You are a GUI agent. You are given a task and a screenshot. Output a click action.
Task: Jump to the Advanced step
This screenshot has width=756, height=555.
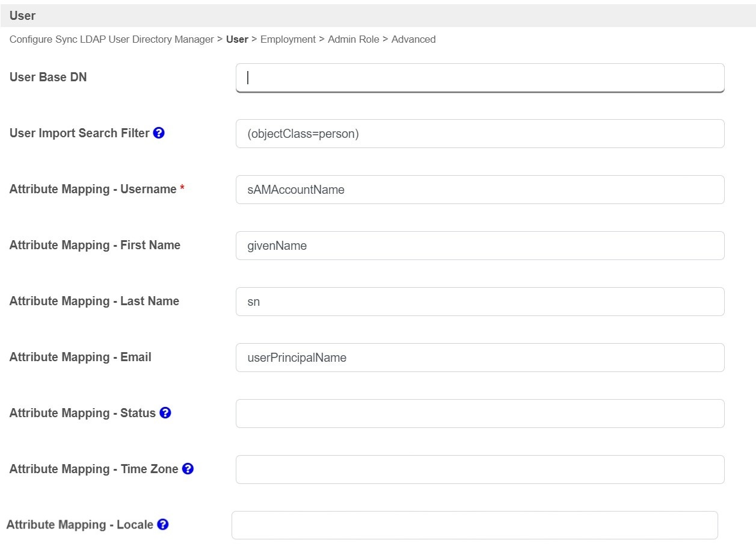pos(413,39)
